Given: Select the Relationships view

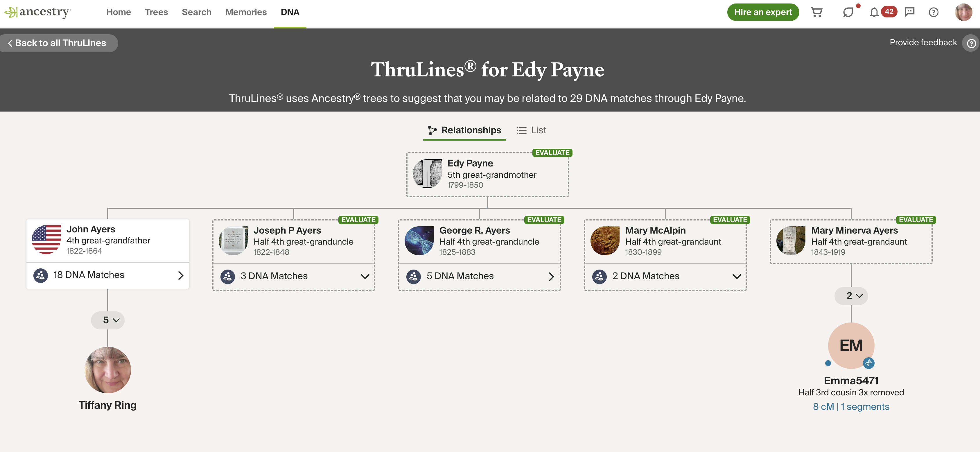Looking at the screenshot, I should point(464,130).
